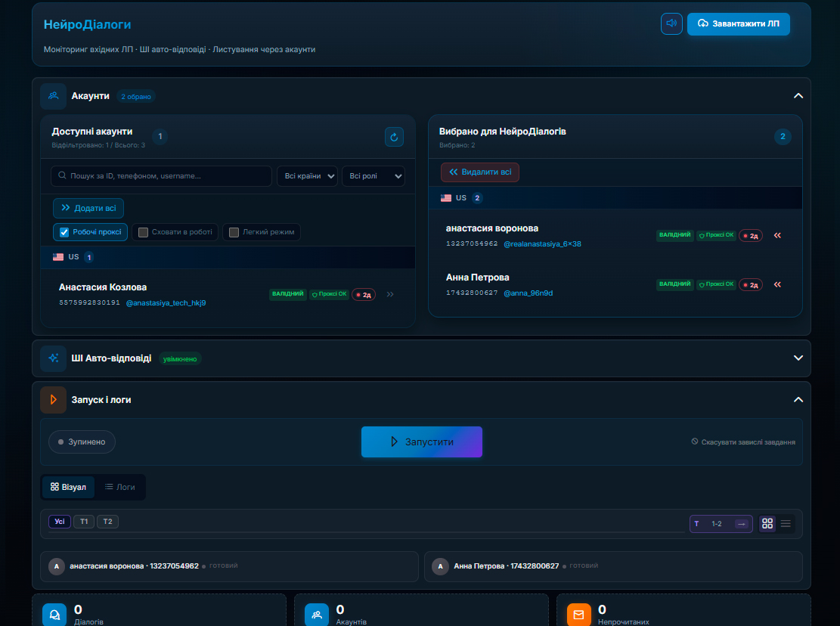Enable the Легкий режим checkbox

click(234, 232)
